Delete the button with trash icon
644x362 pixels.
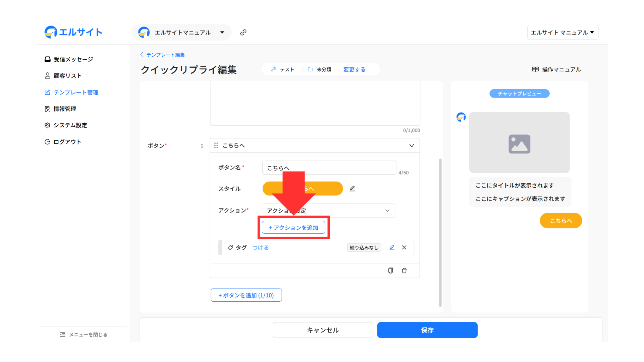(404, 270)
